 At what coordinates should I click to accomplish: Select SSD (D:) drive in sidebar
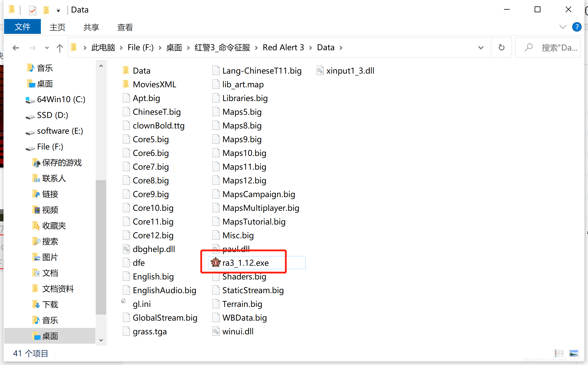[x=47, y=115]
